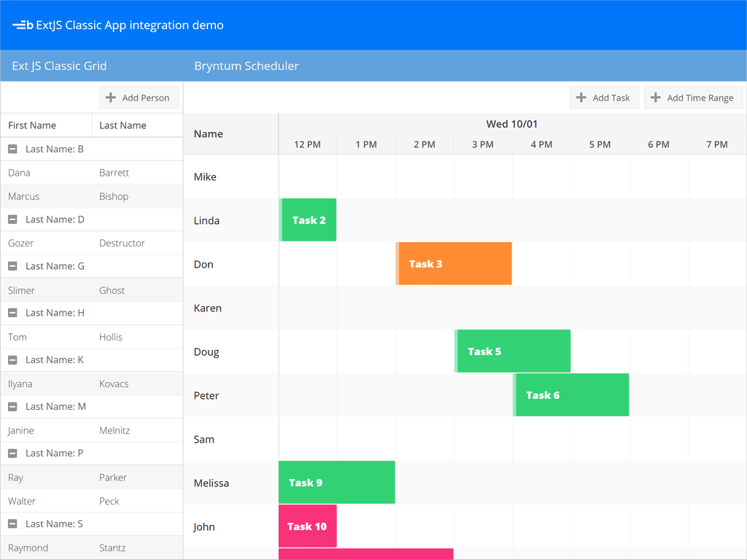Collapse the "Last Name: P" group
Viewport: 747px width, 560px height.
[12, 453]
